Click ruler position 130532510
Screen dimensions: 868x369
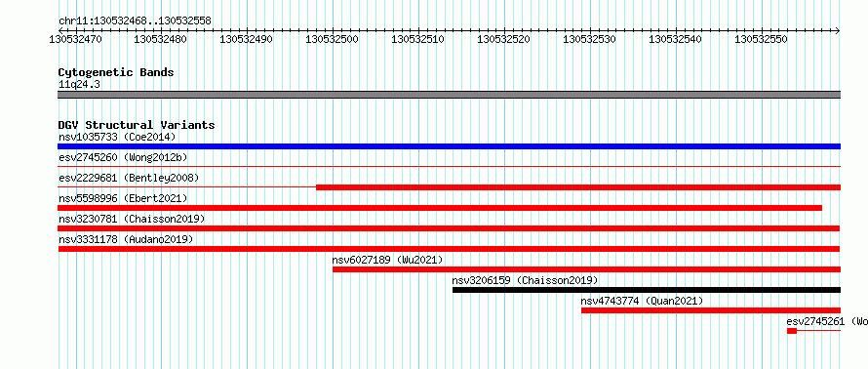coord(418,40)
